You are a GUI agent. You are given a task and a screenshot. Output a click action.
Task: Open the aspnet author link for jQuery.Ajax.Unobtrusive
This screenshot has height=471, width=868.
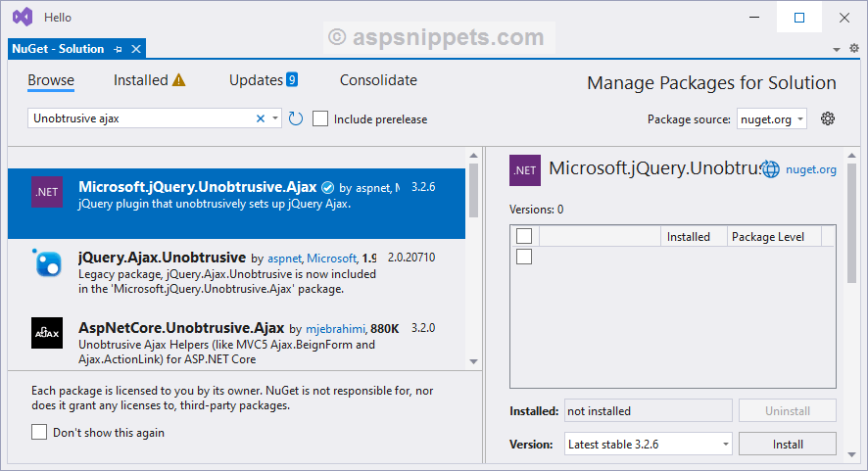coord(284,259)
